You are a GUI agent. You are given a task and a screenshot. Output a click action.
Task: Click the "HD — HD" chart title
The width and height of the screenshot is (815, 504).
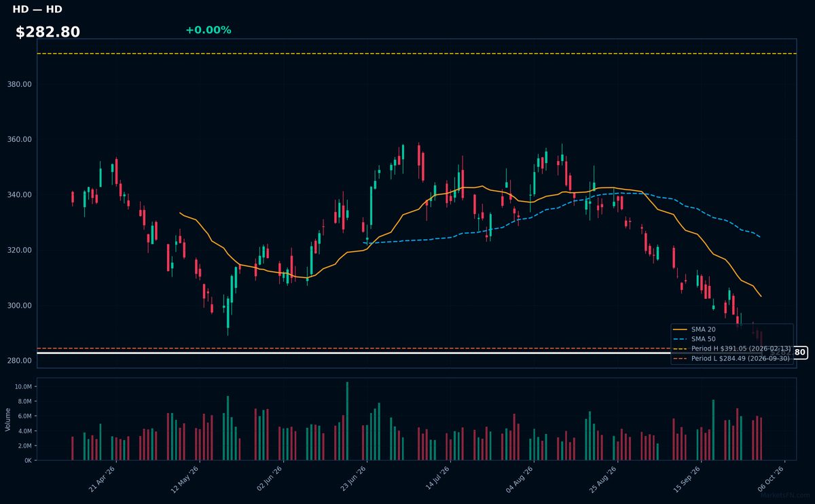[x=37, y=10]
